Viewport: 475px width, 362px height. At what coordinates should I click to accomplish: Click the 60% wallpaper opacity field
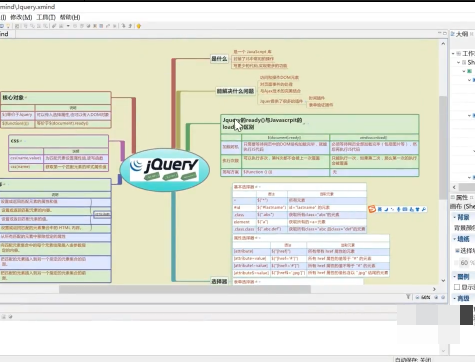(464, 263)
